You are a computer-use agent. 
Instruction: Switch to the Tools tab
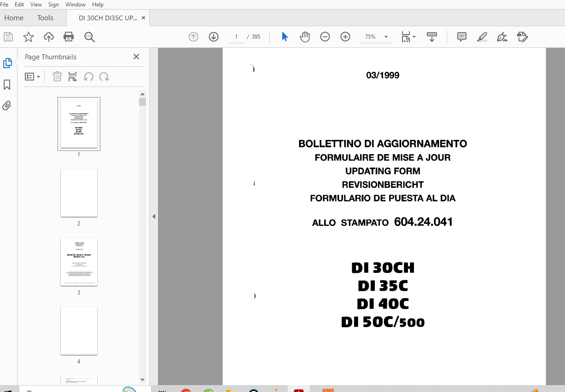coord(45,18)
